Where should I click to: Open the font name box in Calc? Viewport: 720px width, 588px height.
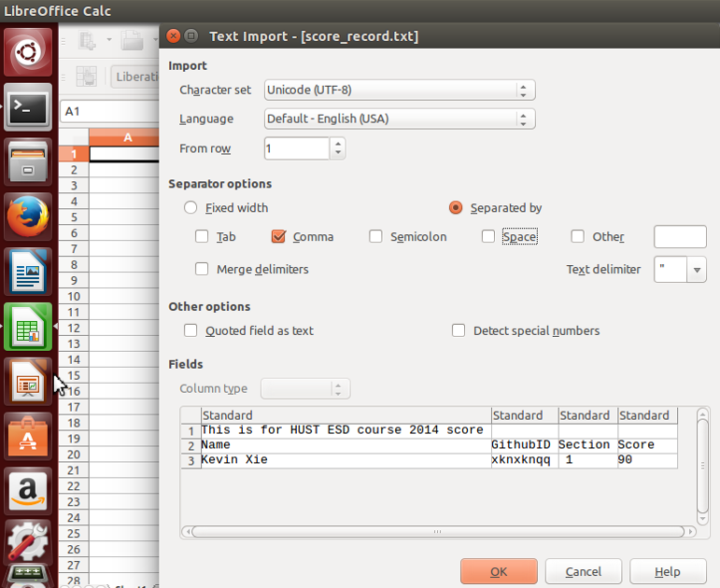[x=135, y=77]
